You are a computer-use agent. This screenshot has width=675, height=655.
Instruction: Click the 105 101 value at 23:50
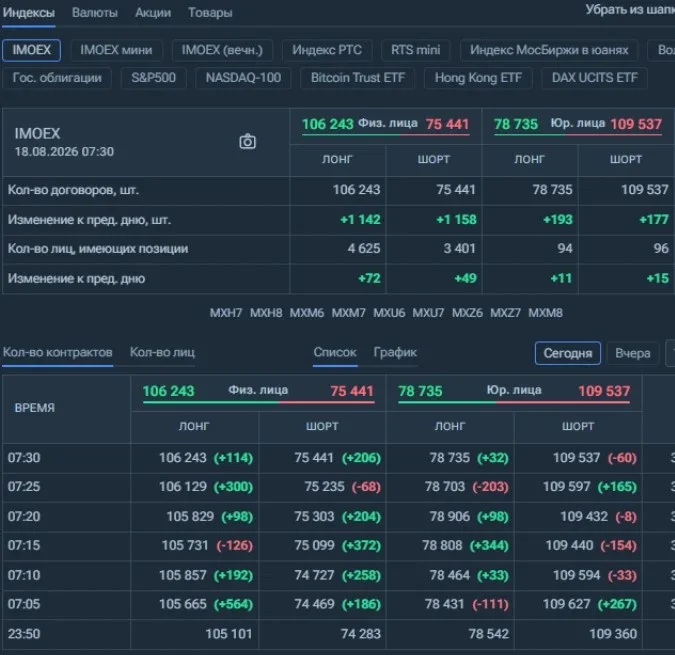pos(229,634)
